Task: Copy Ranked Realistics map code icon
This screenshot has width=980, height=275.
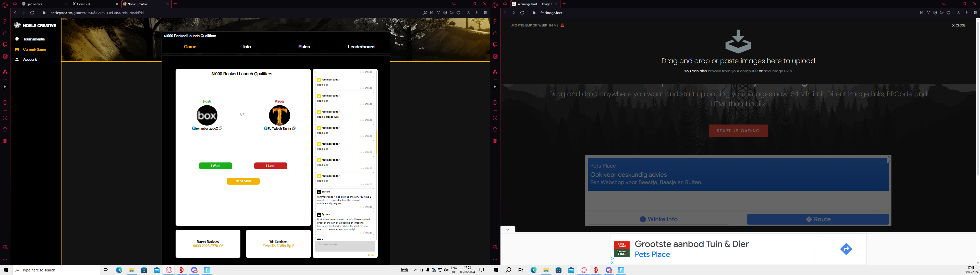Action: (221, 246)
